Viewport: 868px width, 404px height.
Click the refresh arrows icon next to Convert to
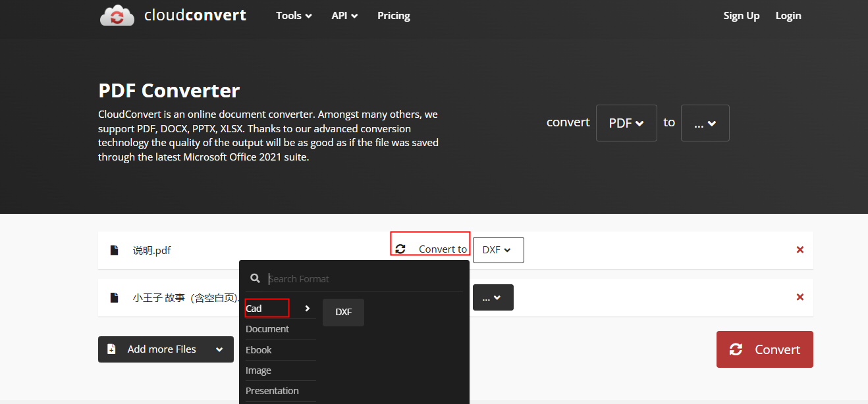(x=400, y=249)
